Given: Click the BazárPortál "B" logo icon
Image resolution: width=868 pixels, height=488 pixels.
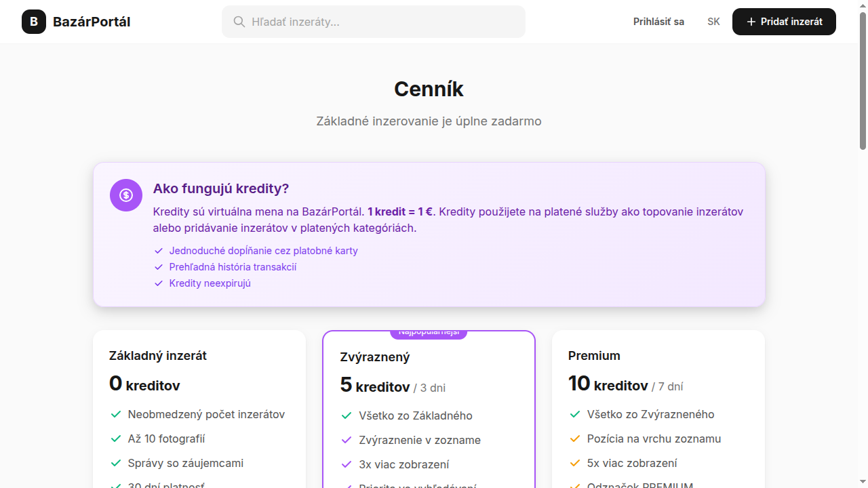Looking at the screenshot, I should click(33, 21).
